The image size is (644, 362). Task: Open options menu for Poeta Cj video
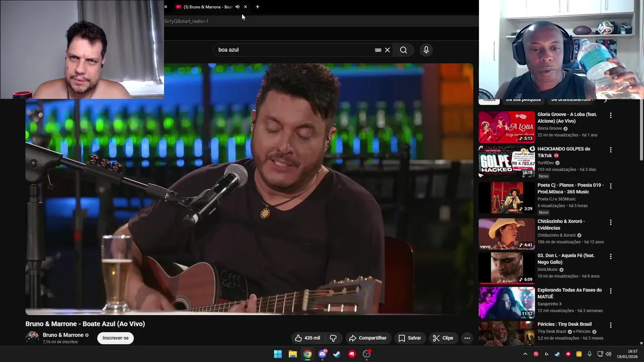click(x=611, y=186)
